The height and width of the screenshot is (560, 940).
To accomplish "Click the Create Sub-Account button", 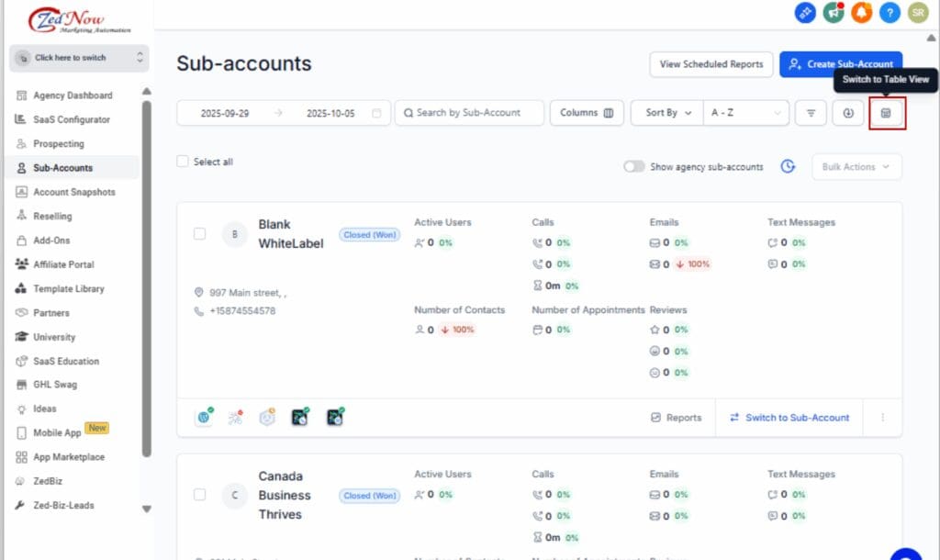I will click(841, 64).
